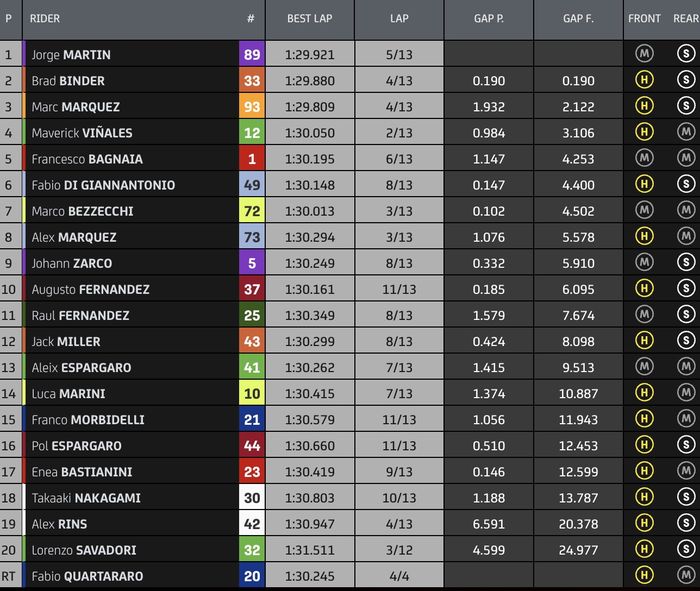Click Johann Zarco's front tyre icon
Viewport: 700px width, 591px height.
point(644,262)
